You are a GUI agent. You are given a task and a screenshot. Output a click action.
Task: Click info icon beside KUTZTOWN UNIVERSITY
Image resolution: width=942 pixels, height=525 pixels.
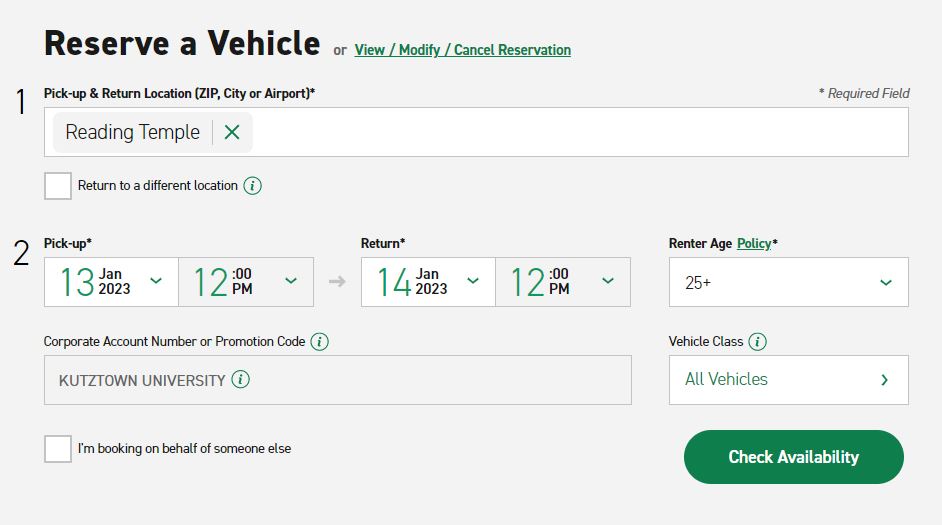(x=241, y=380)
